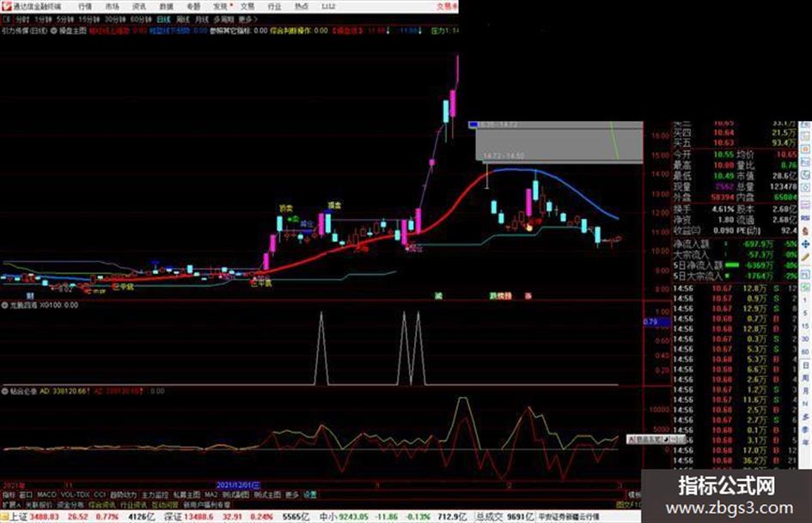This screenshot has height=523, width=812.
Task: Click the gray price range box on chart
Action: (x=559, y=143)
